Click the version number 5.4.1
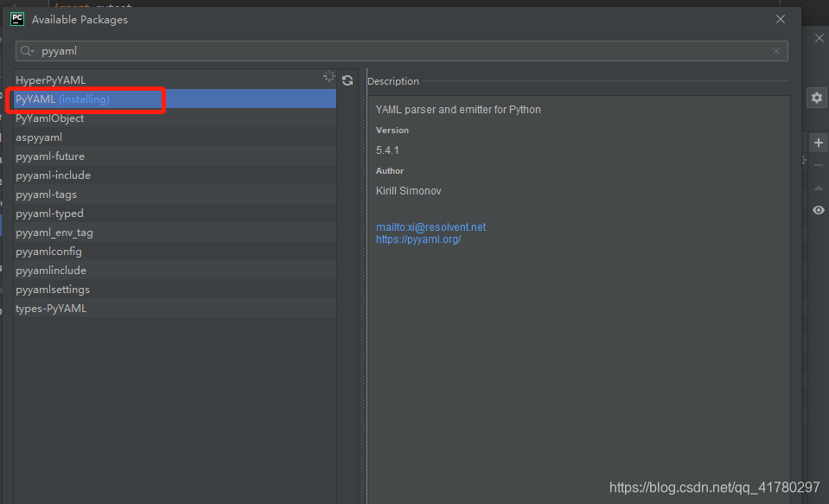829x504 pixels. coord(387,150)
